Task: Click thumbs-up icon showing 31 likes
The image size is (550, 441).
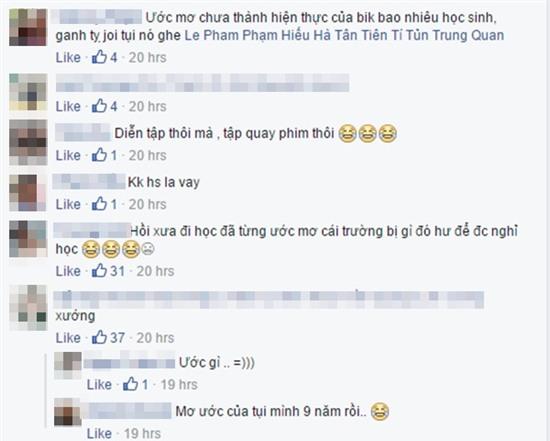Action: [99, 270]
